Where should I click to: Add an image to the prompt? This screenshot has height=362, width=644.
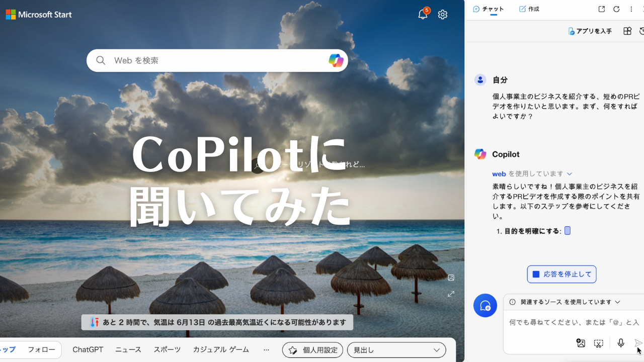click(581, 343)
